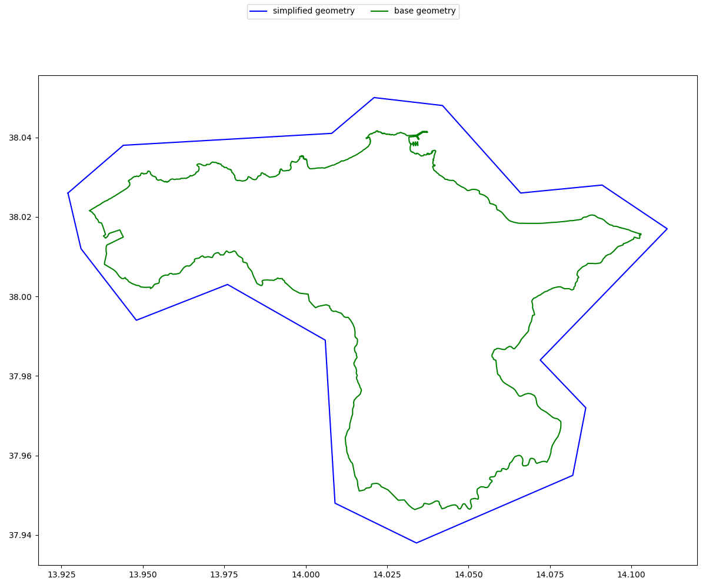The height and width of the screenshot is (588, 706).
Task: Click the x-axis label 14.025
Action: pos(387,574)
